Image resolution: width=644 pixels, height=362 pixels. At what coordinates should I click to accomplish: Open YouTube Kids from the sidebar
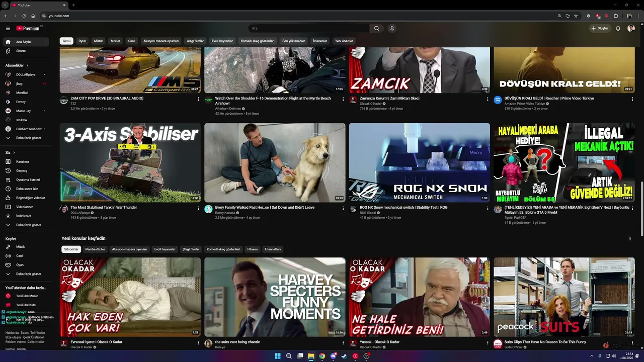click(25, 305)
